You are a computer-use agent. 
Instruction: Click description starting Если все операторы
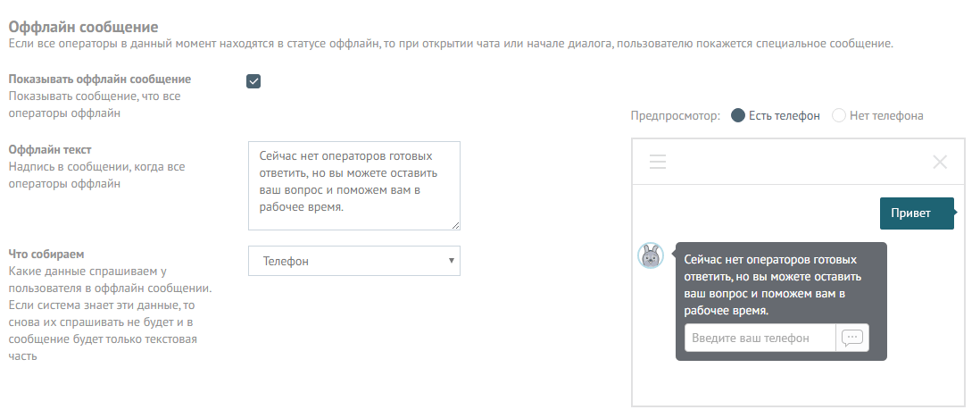[x=451, y=44]
